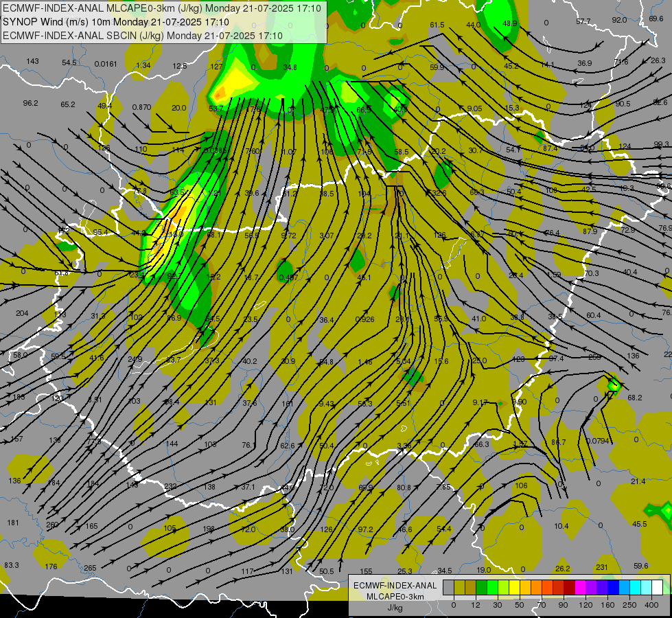Click the cyan legend swatch
The width and height of the screenshot is (672, 618).
click(x=635, y=587)
